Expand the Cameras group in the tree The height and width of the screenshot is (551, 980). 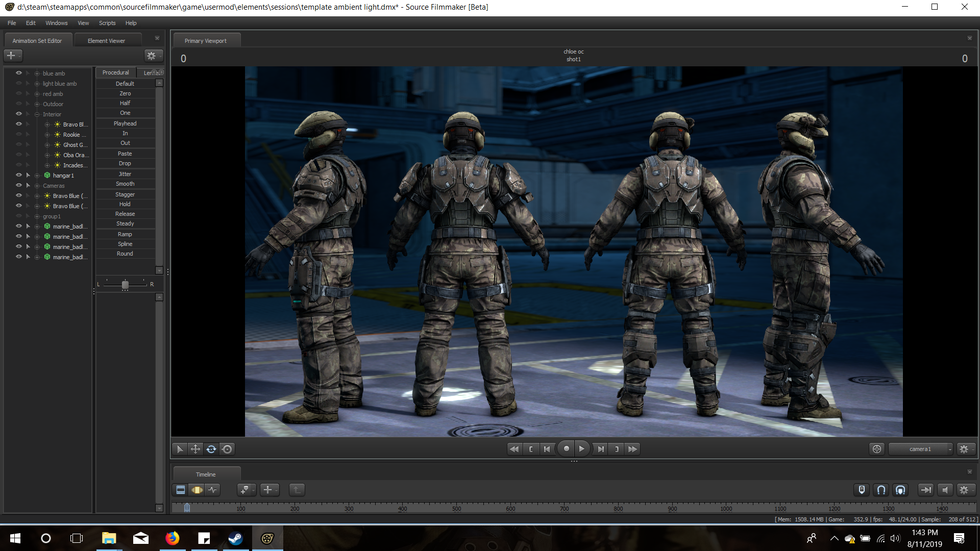click(37, 186)
